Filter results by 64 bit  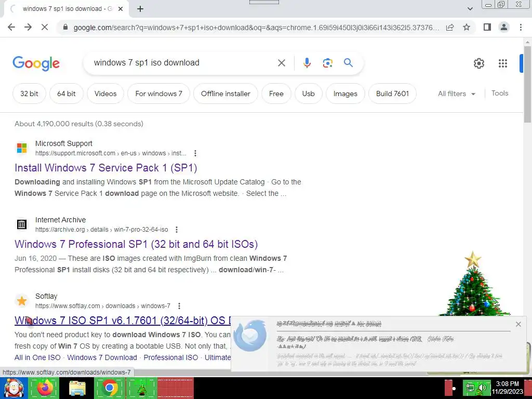tap(66, 94)
